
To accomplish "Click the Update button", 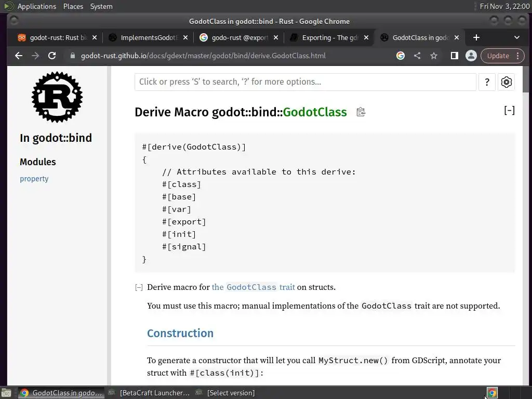I will tap(498, 56).
